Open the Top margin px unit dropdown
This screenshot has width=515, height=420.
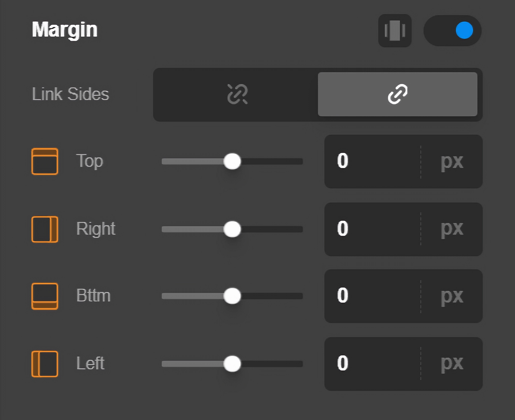pos(452,161)
